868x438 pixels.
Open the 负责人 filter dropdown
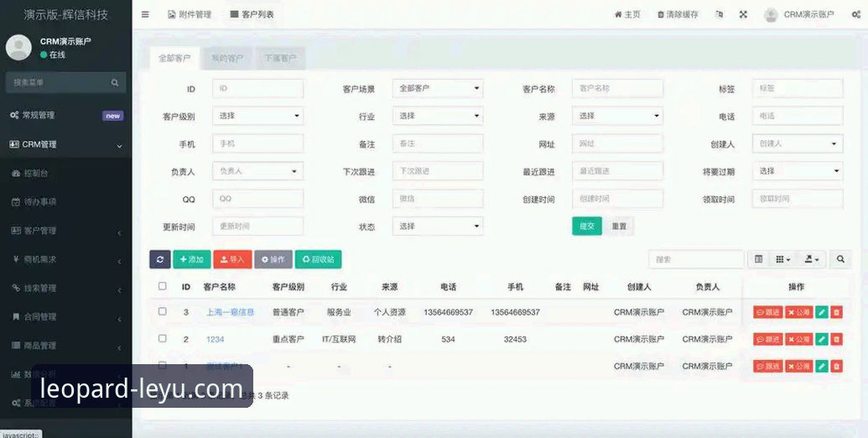click(x=257, y=171)
